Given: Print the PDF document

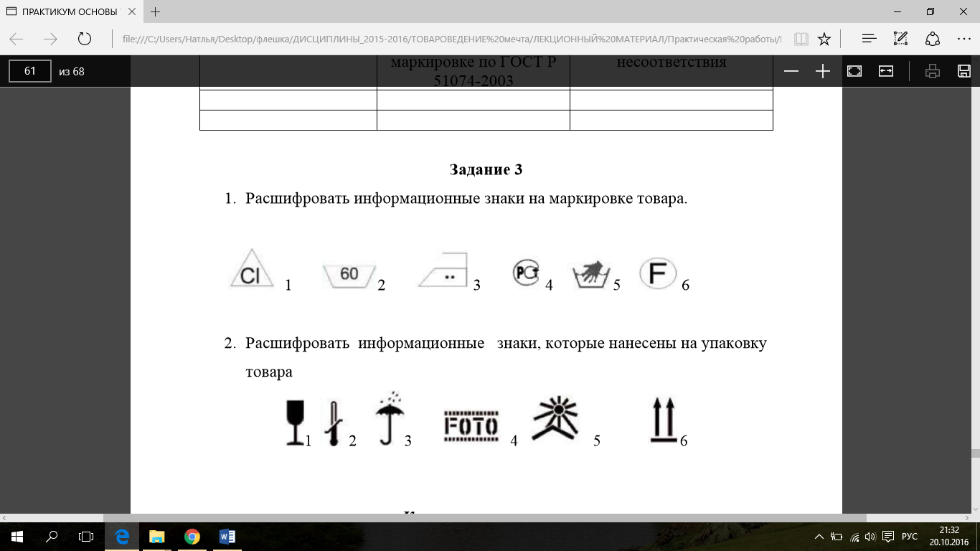Looking at the screenshot, I should 933,71.
